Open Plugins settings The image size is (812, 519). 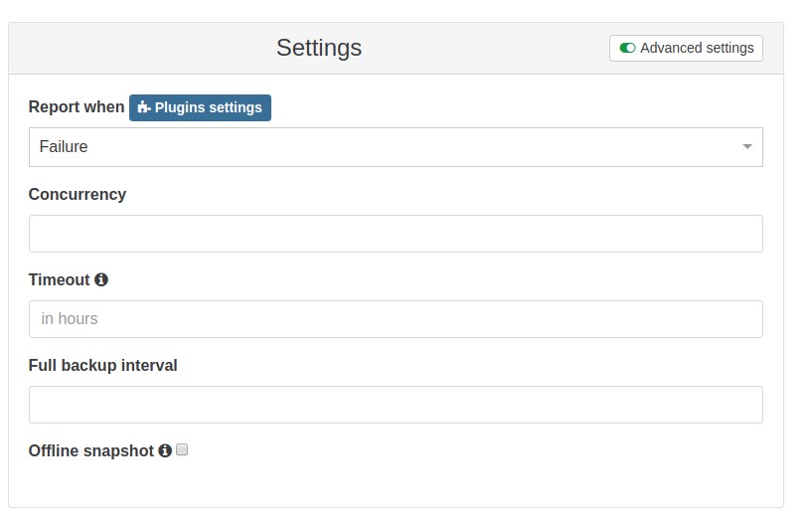click(x=200, y=107)
